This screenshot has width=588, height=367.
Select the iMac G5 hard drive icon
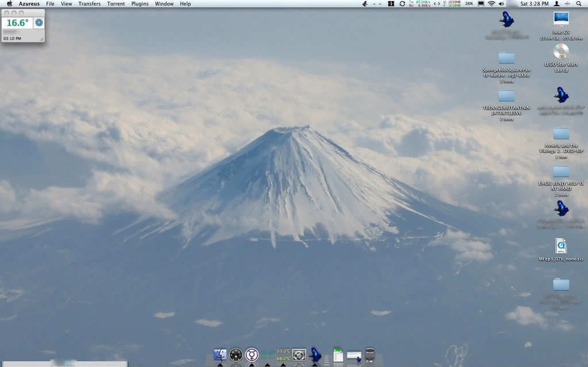tap(561, 19)
